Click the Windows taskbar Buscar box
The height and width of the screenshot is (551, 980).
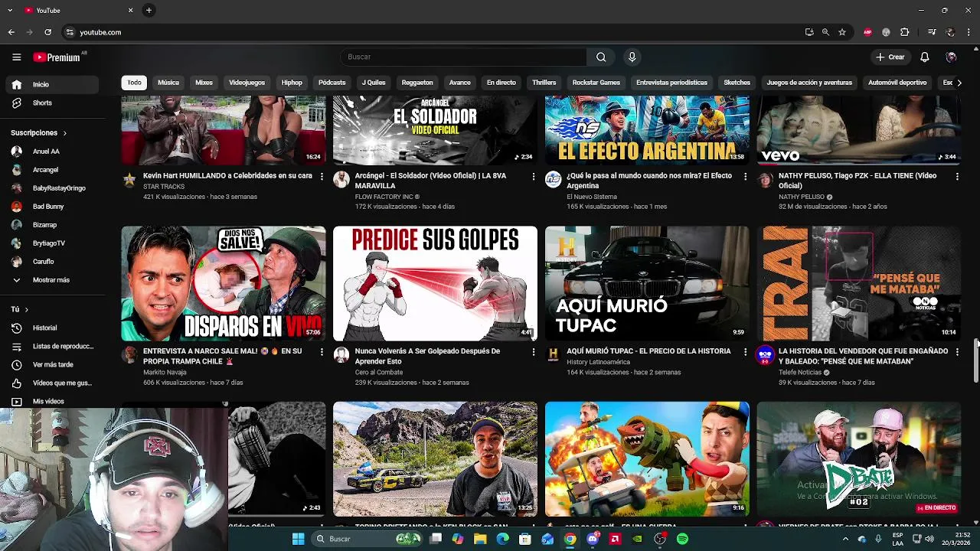(368, 539)
